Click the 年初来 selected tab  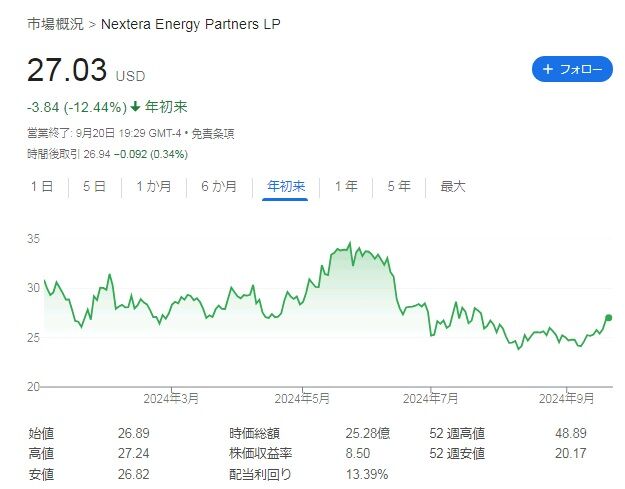[286, 186]
